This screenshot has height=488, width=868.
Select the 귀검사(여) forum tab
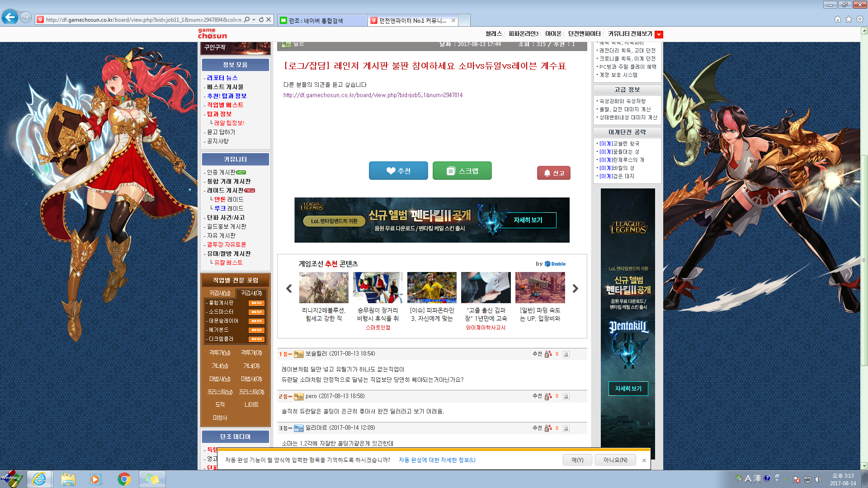251,293
